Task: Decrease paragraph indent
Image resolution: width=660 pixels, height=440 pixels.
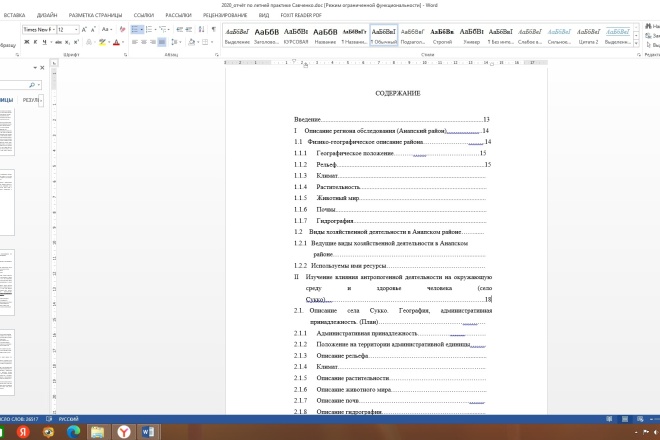Action: point(180,29)
